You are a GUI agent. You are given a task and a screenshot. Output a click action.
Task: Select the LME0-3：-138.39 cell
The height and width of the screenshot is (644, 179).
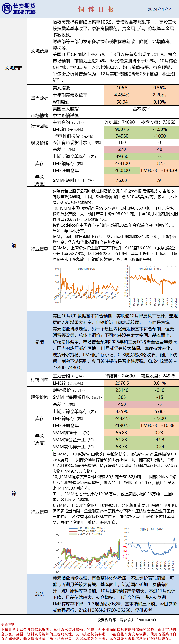[160, 170]
